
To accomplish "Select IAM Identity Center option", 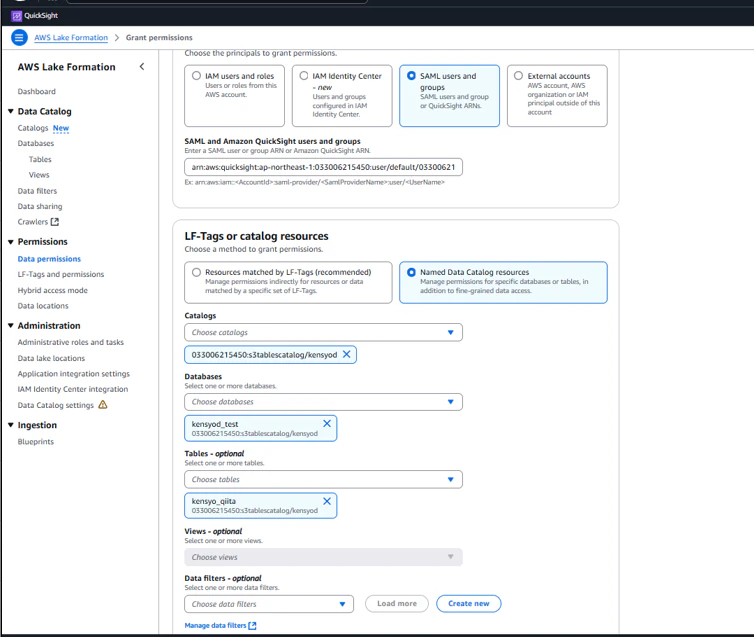I will pos(342,96).
